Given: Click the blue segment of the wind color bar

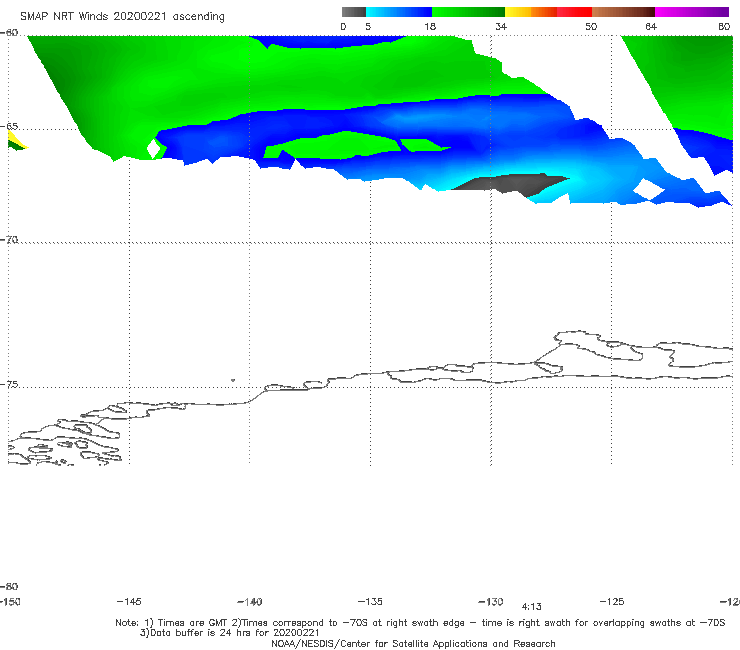Looking at the screenshot, I should point(399,12).
